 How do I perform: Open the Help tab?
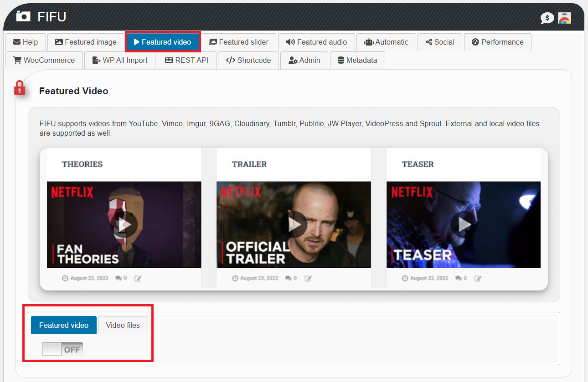coord(26,42)
